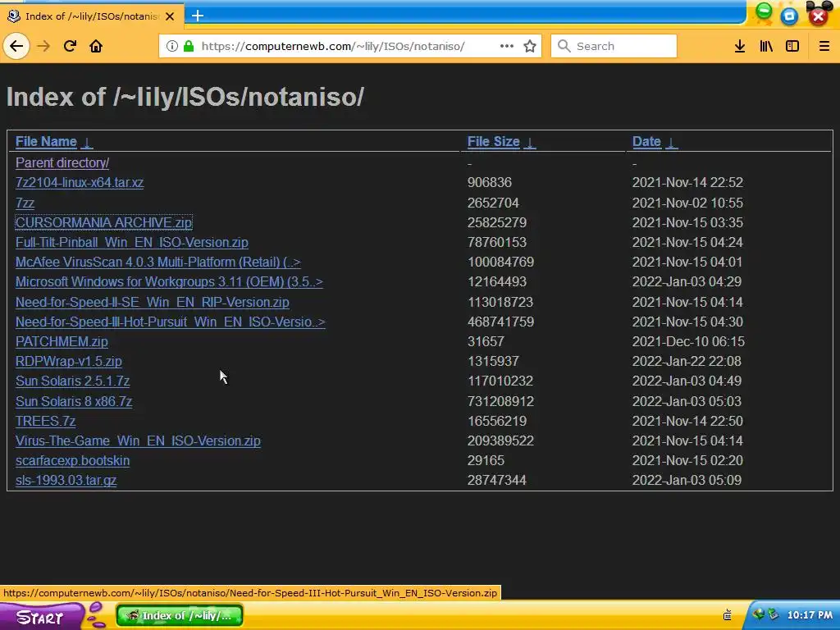
Task: Click file size 731208912
Action: tap(500, 401)
